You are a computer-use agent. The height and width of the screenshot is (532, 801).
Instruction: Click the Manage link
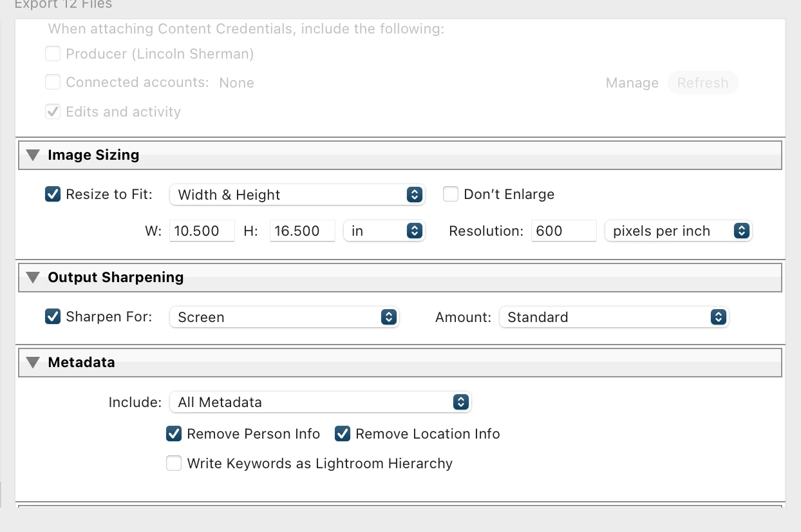pyautogui.click(x=632, y=83)
